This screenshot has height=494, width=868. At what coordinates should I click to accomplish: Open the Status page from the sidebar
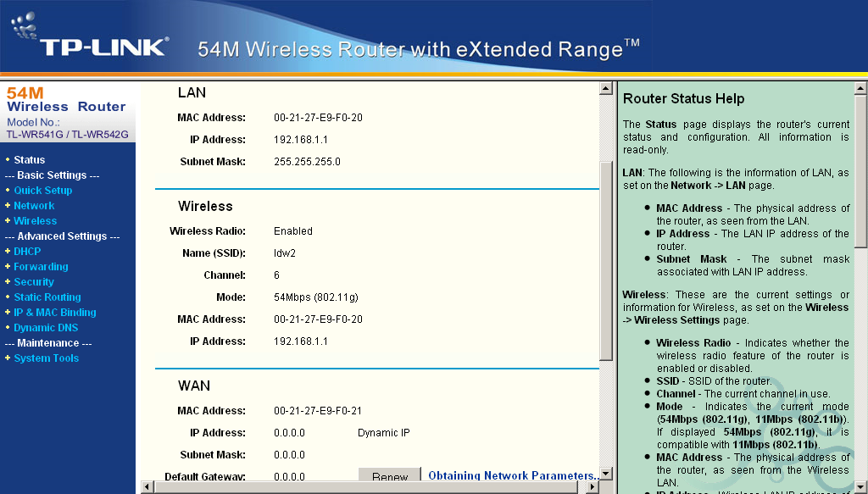click(x=30, y=160)
